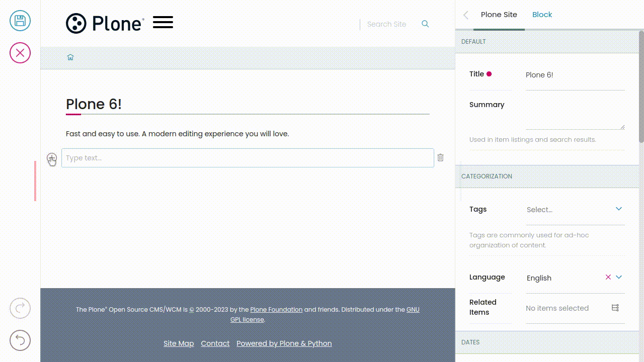
Task: Click the Title field containing Plone 6!
Action: [575, 75]
